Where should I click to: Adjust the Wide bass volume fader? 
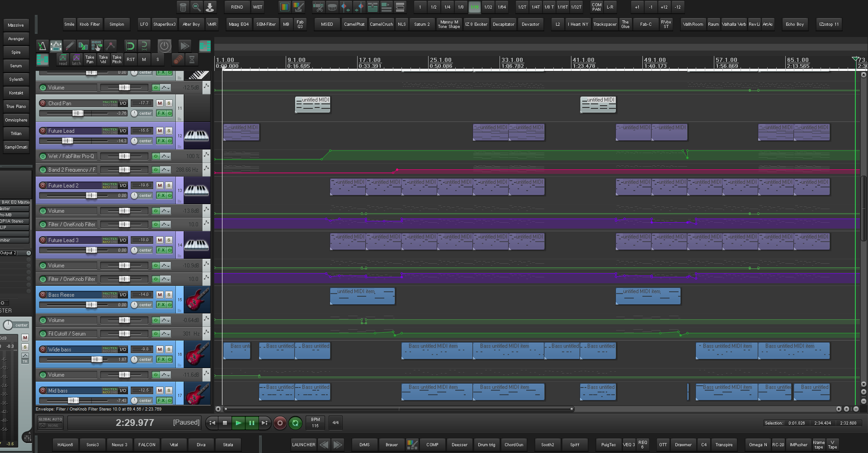pos(97,360)
